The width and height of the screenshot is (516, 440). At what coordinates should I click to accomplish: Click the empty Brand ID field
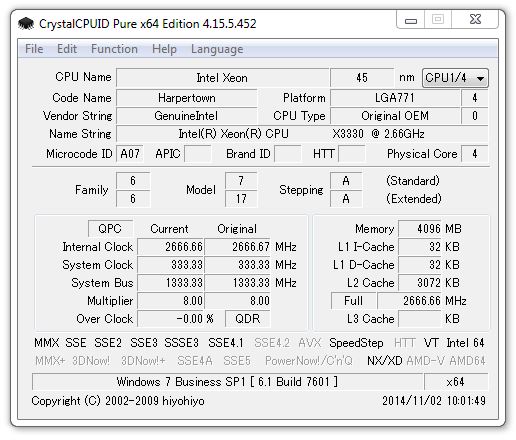288,154
